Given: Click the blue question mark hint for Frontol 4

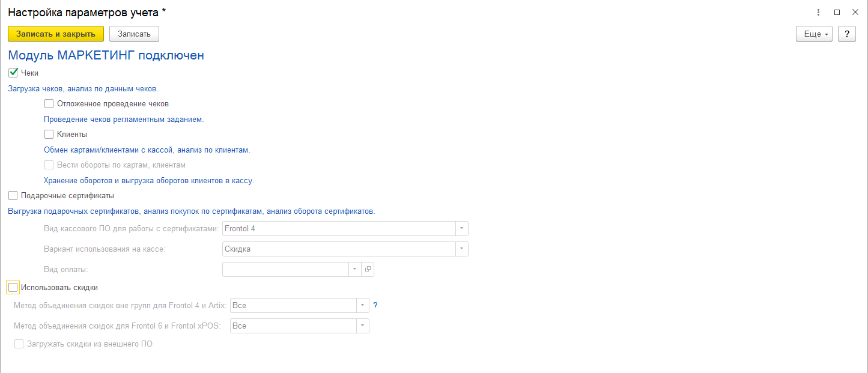Looking at the screenshot, I should point(375,305).
